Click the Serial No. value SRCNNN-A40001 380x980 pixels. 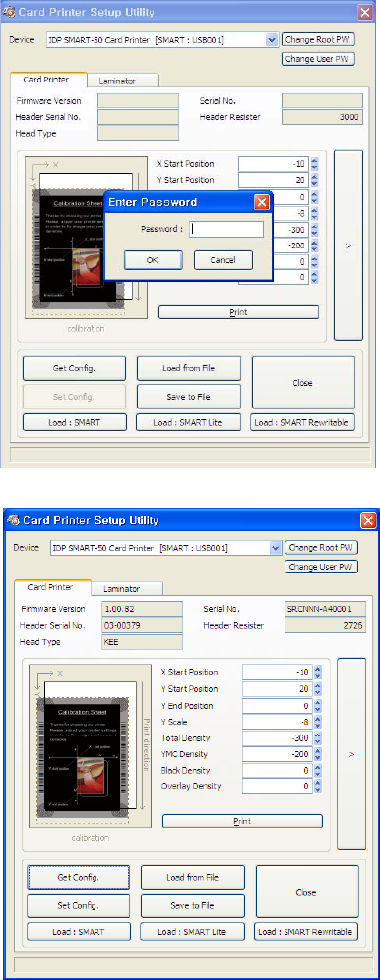click(x=325, y=609)
